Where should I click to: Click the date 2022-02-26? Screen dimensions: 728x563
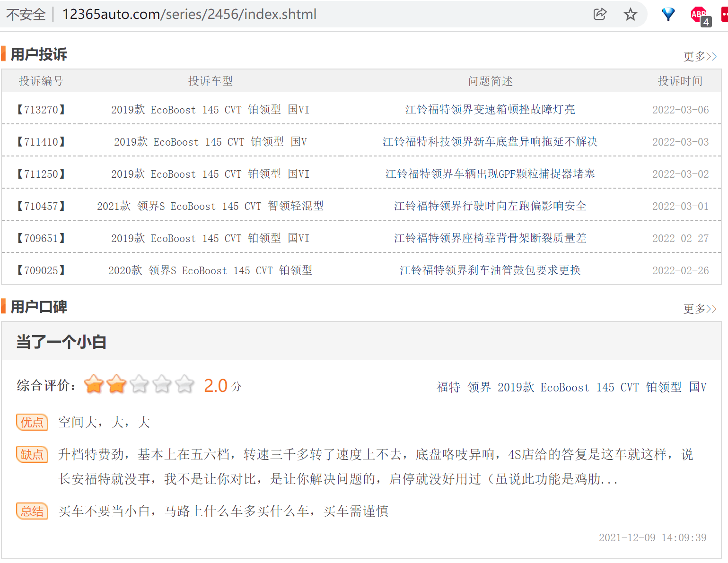(x=681, y=270)
